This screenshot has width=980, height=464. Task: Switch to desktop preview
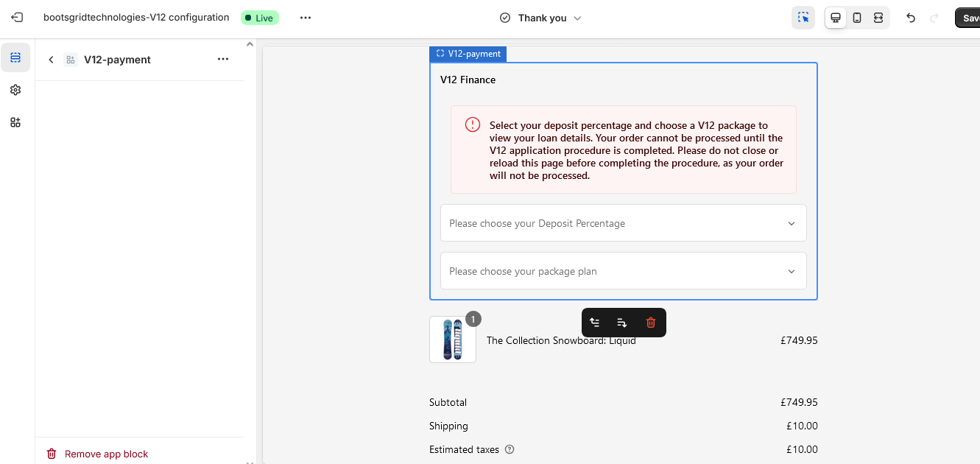[x=836, y=18]
